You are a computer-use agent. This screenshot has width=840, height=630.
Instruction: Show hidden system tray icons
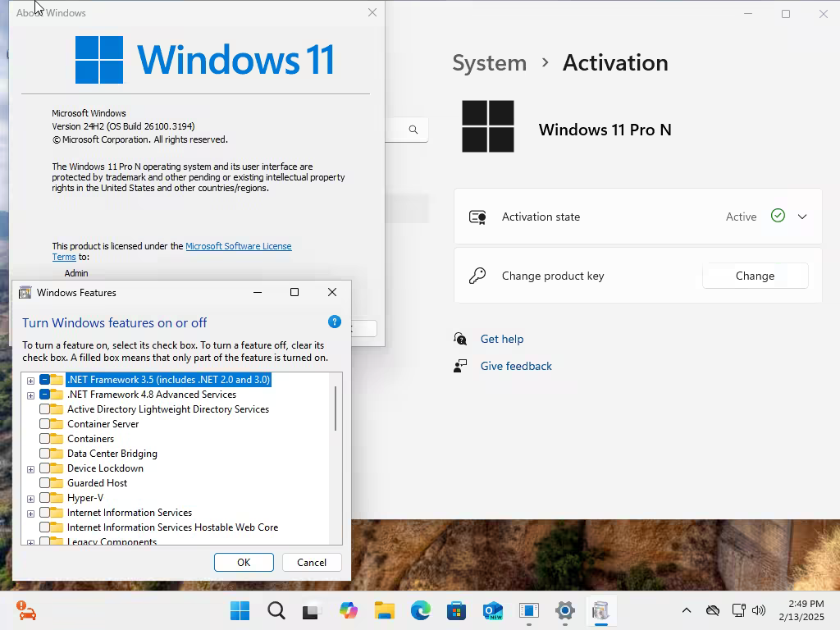(687, 610)
